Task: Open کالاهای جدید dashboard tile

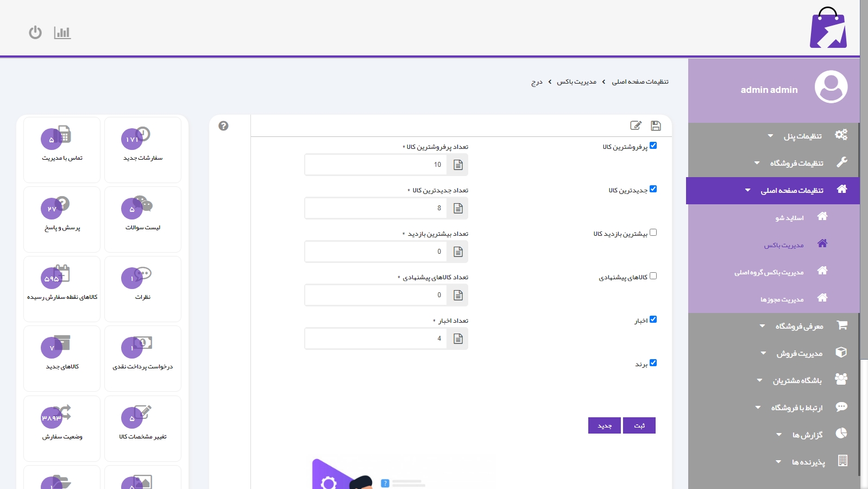Action: coord(62,359)
